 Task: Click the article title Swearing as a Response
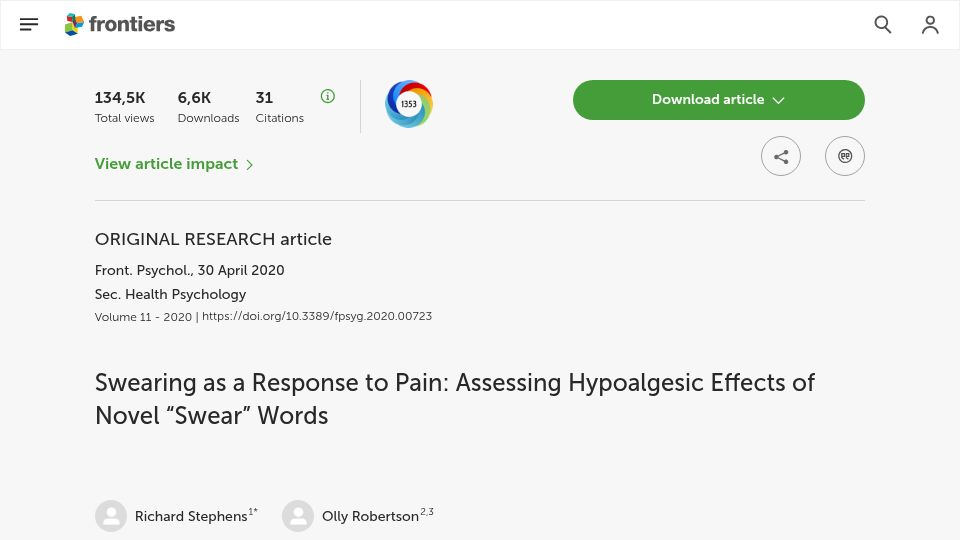point(455,399)
